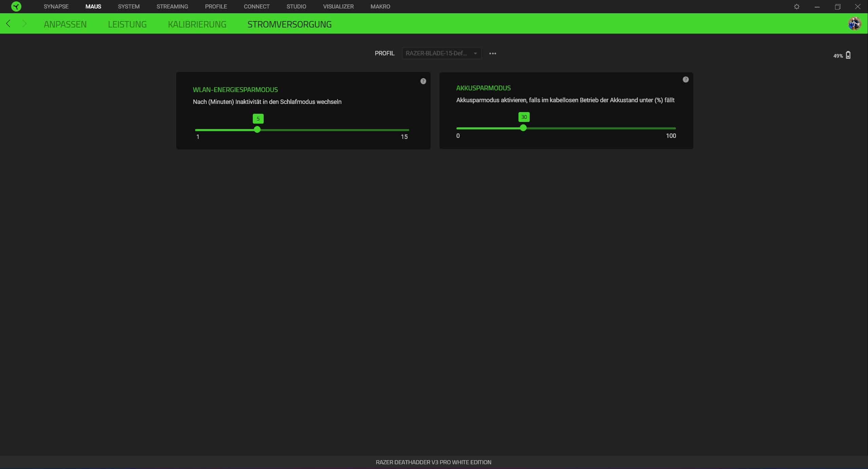The height and width of the screenshot is (469, 868).
Task: Open settings via the gear icon
Action: point(796,6)
